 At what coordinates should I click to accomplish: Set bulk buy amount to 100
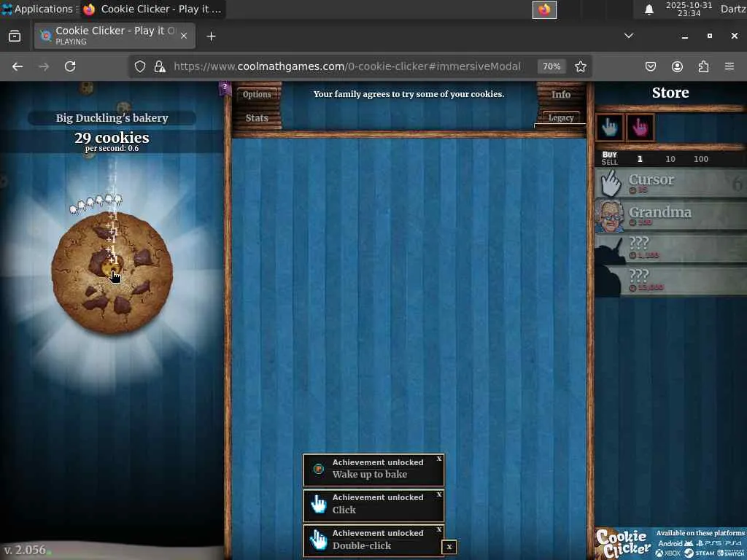click(701, 159)
